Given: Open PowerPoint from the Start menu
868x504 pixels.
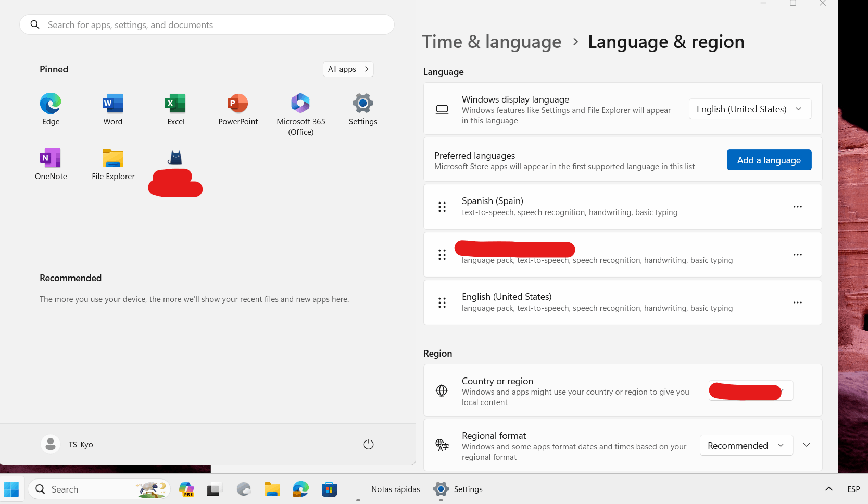Looking at the screenshot, I should [238, 109].
